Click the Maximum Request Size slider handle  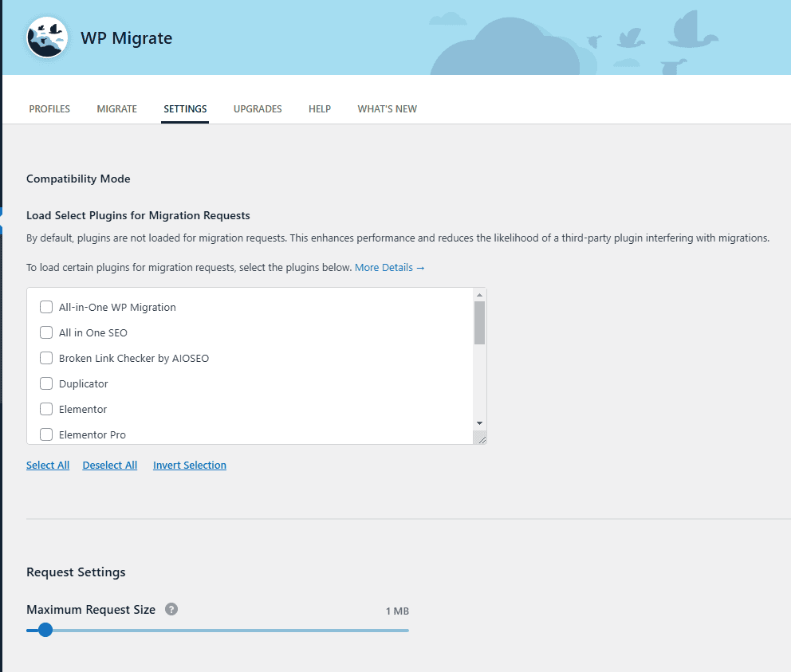tap(45, 630)
